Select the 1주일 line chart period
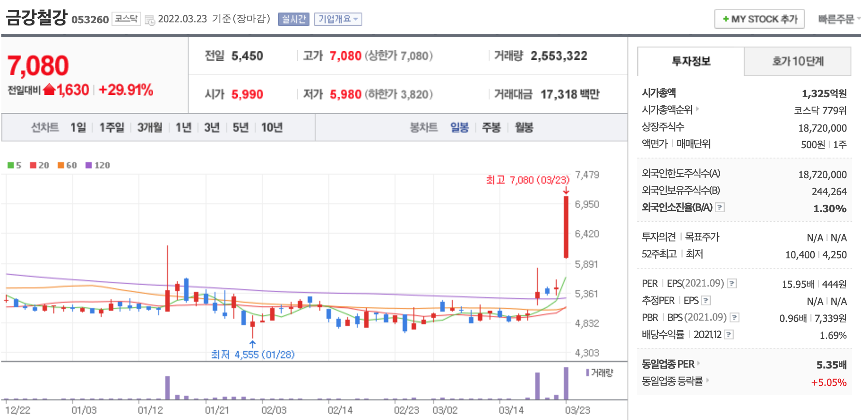This screenshot has height=420, width=868. tap(112, 128)
